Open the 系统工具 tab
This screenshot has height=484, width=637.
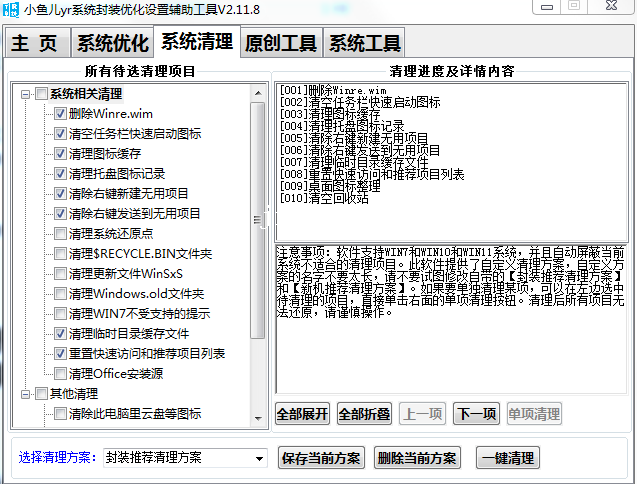click(365, 43)
